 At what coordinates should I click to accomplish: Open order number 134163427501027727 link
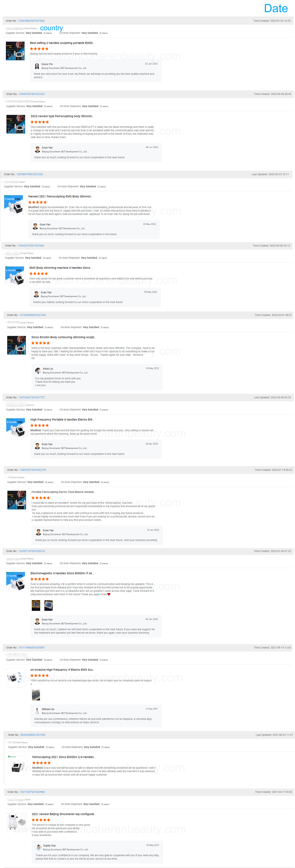32,397
